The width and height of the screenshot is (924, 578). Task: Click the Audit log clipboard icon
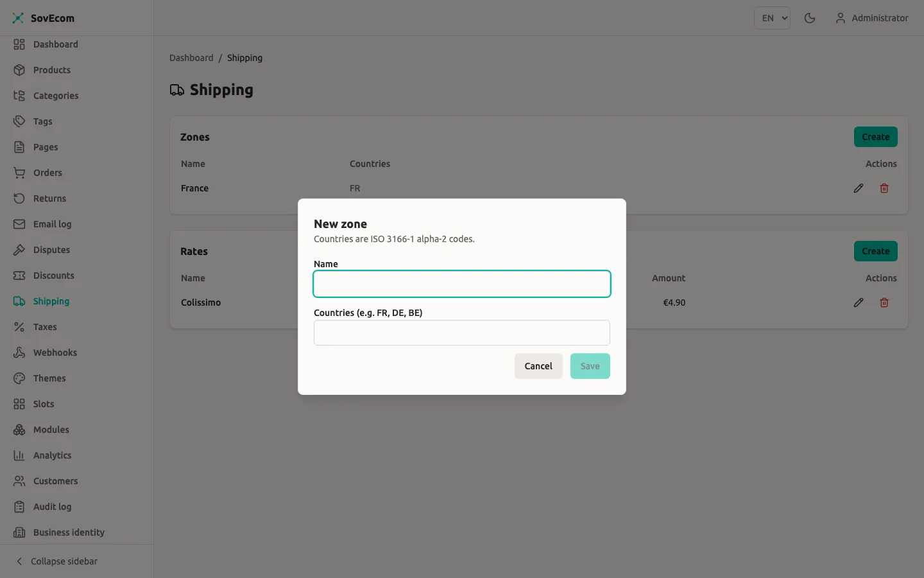19,507
